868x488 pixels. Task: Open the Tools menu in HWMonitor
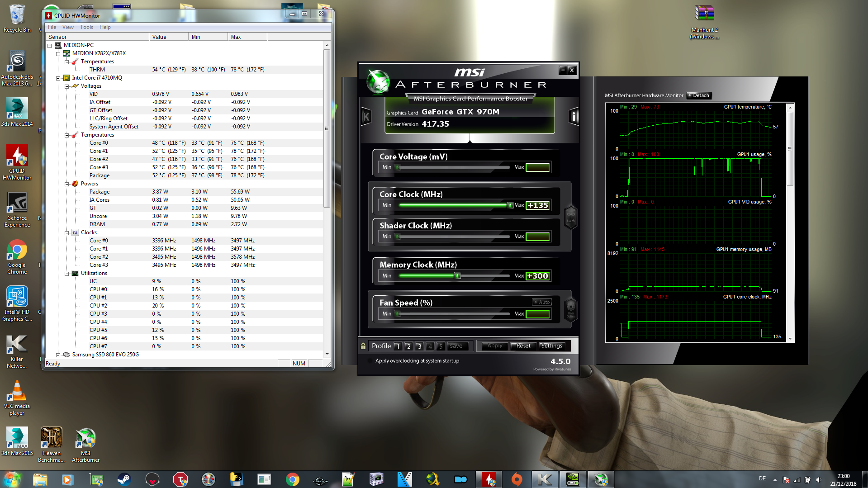86,27
